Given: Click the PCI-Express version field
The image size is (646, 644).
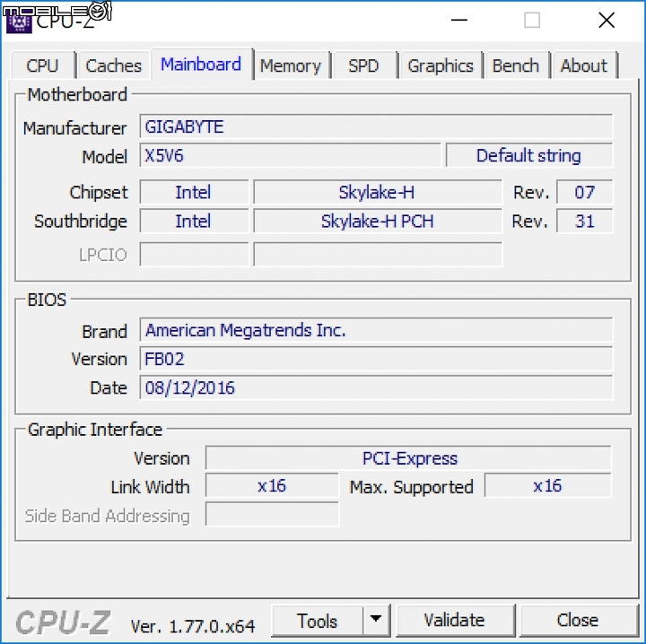Looking at the screenshot, I should 409,457.
